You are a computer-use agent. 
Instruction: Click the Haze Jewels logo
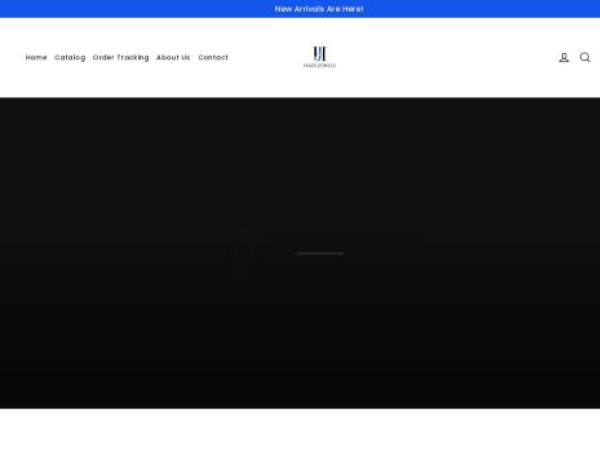(319, 57)
